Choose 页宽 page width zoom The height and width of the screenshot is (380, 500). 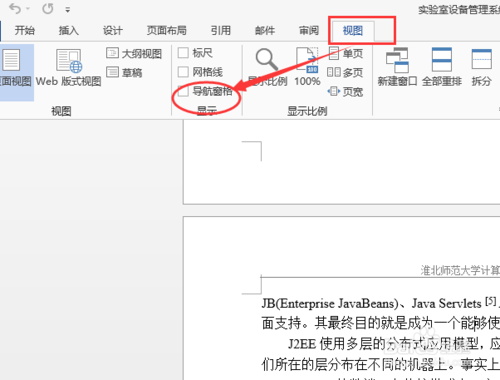click(x=345, y=91)
